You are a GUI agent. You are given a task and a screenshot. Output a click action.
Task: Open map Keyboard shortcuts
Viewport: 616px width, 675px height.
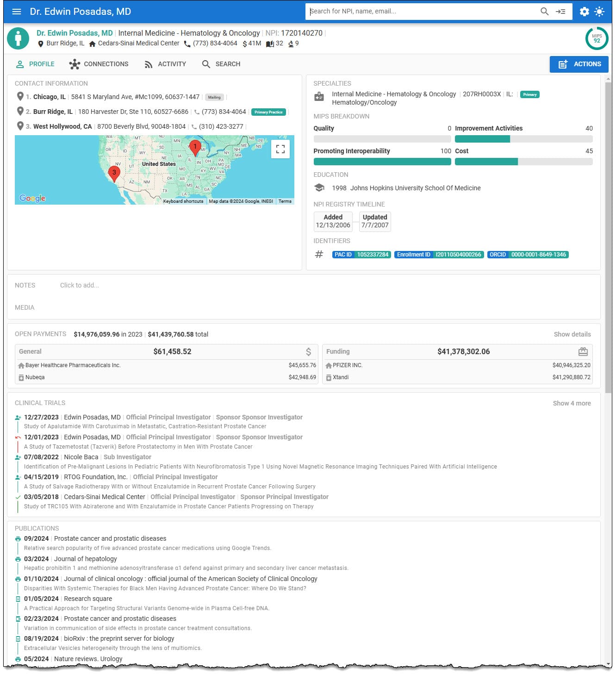[183, 201]
